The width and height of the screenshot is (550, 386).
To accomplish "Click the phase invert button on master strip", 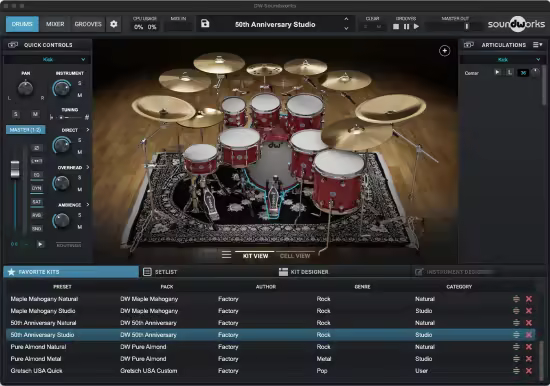I will coord(36,148).
